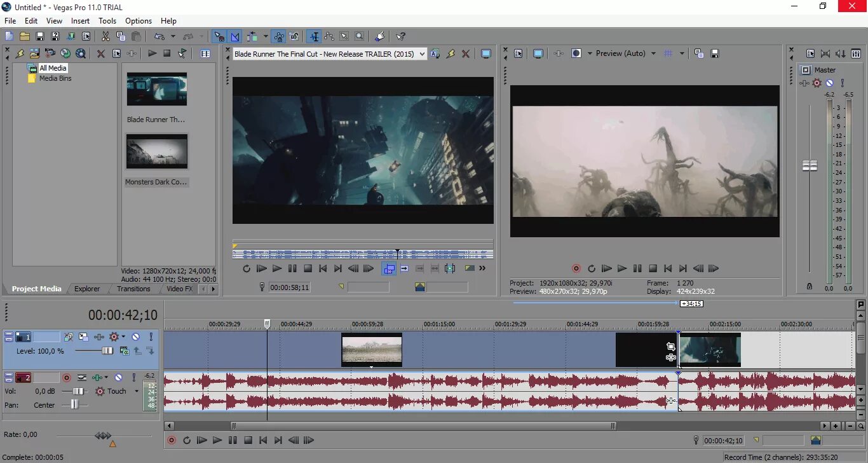Viewport: 868px width, 463px height.
Task: Select the Envelope Edit tool
Action: [329, 36]
